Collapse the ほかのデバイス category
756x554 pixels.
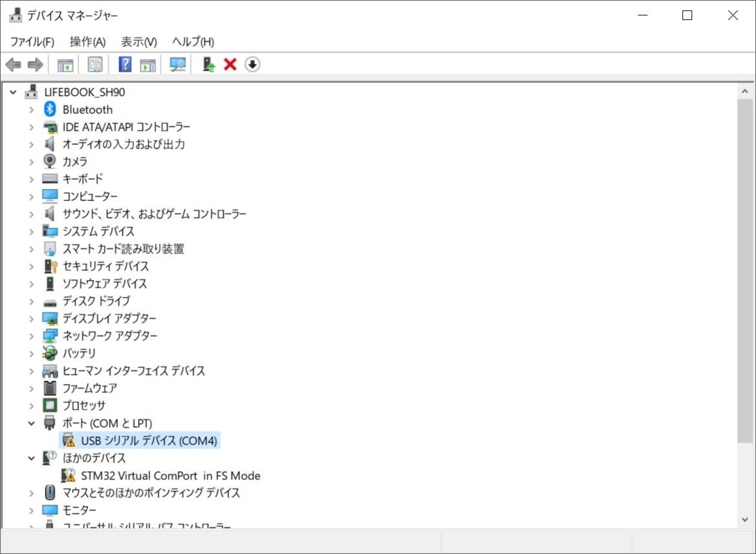click(31, 458)
